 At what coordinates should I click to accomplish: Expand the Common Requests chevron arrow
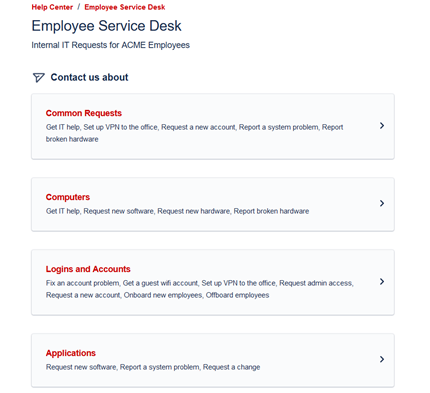pyautogui.click(x=382, y=126)
